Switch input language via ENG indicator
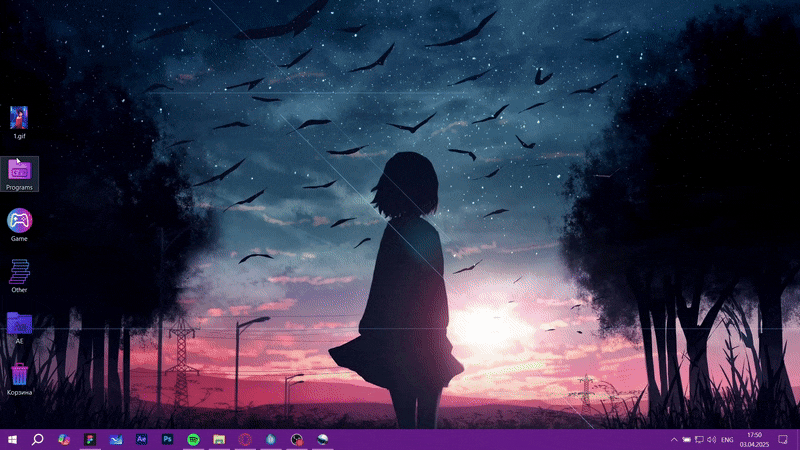800x450 pixels. pyautogui.click(x=727, y=440)
